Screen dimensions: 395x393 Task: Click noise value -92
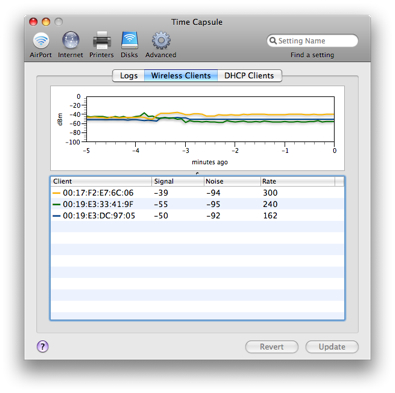click(213, 216)
